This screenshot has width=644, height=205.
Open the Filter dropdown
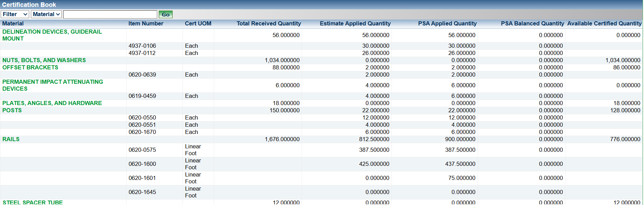(x=15, y=14)
